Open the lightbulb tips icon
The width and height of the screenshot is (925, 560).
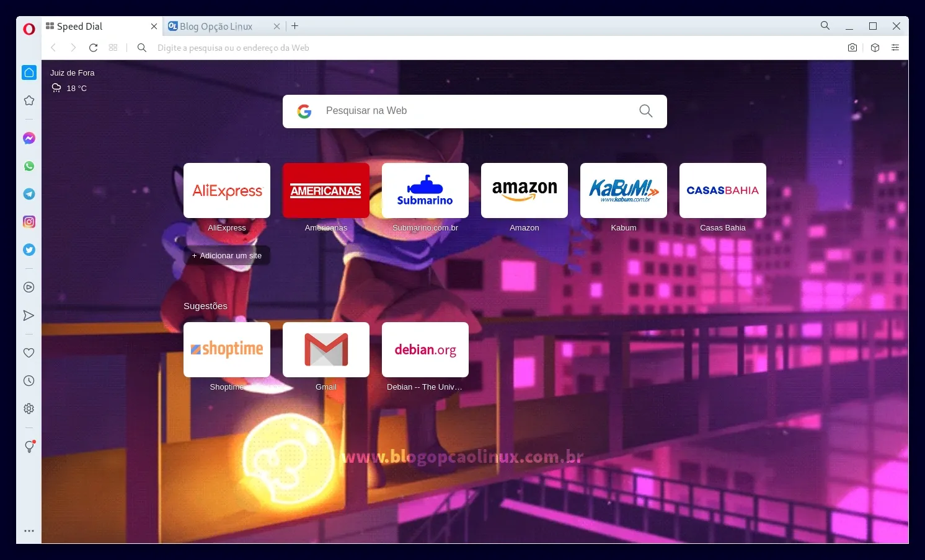point(29,447)
